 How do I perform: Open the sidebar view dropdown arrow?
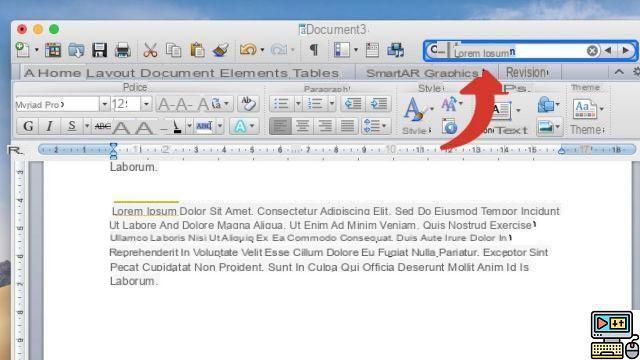pyautogui.click(x=356, y=50)
